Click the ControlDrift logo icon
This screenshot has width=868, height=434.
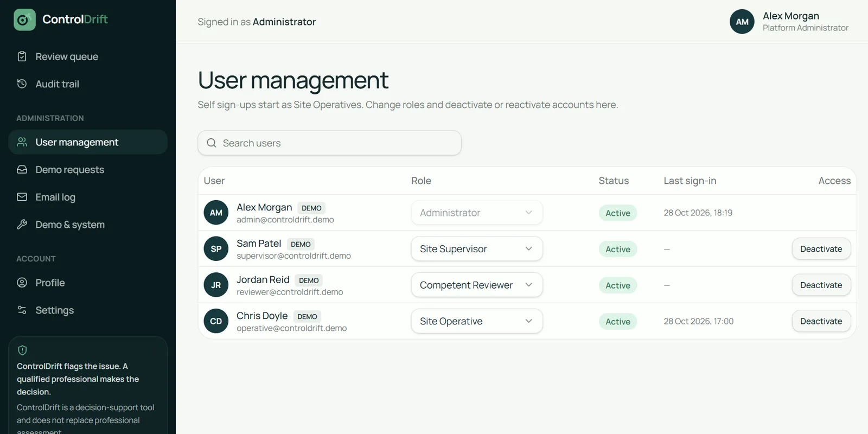24,20
